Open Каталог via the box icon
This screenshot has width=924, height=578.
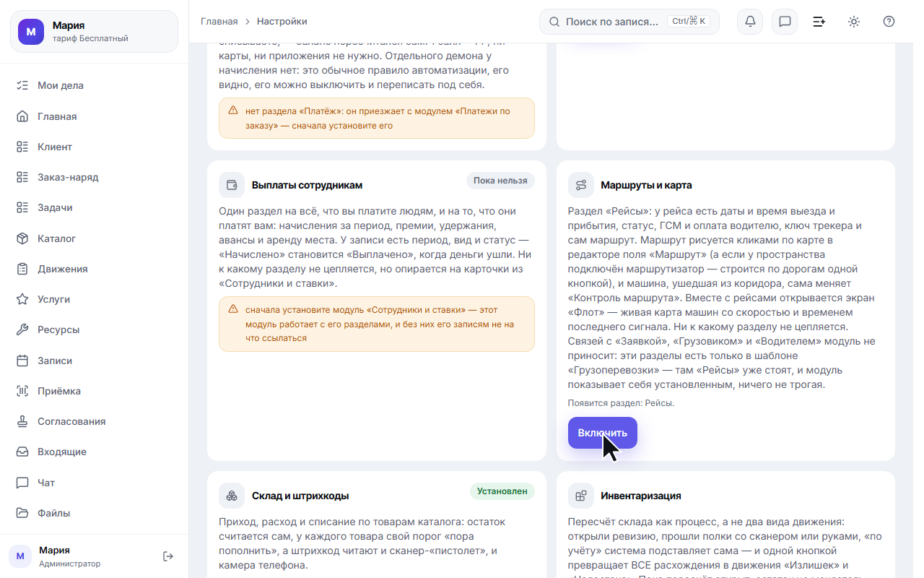click(22, 238)
